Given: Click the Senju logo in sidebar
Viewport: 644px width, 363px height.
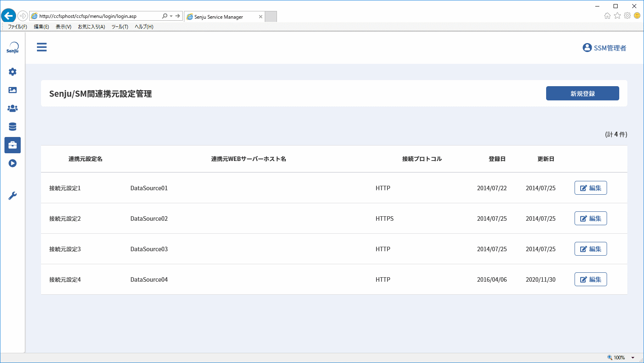Looking at the screenshot, I should point(13,48).
